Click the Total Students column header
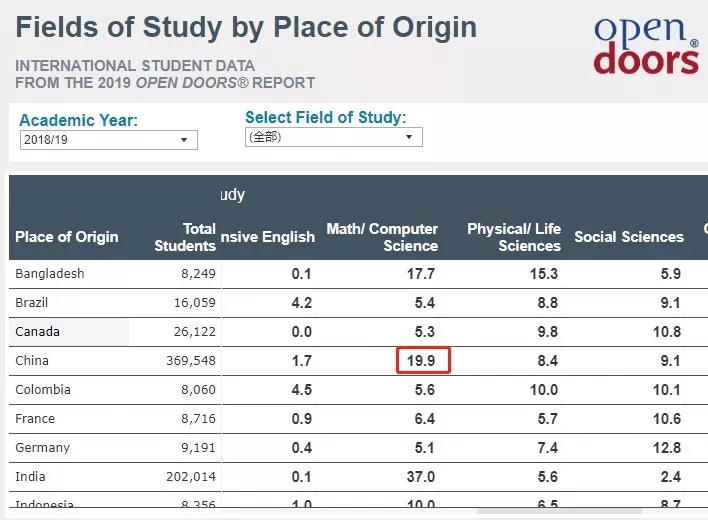 coord(185,237)
